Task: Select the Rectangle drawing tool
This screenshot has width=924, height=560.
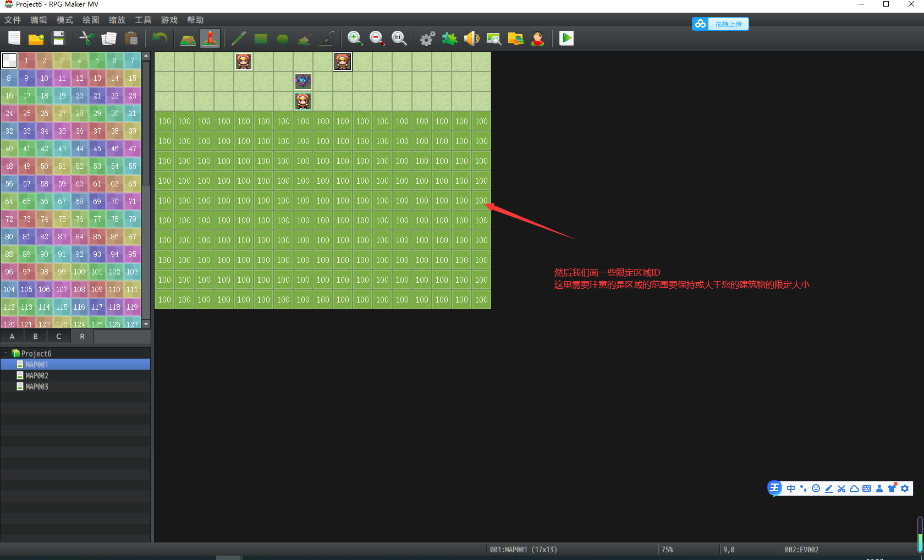Action: pyautogui.click(x=261, y=39)
